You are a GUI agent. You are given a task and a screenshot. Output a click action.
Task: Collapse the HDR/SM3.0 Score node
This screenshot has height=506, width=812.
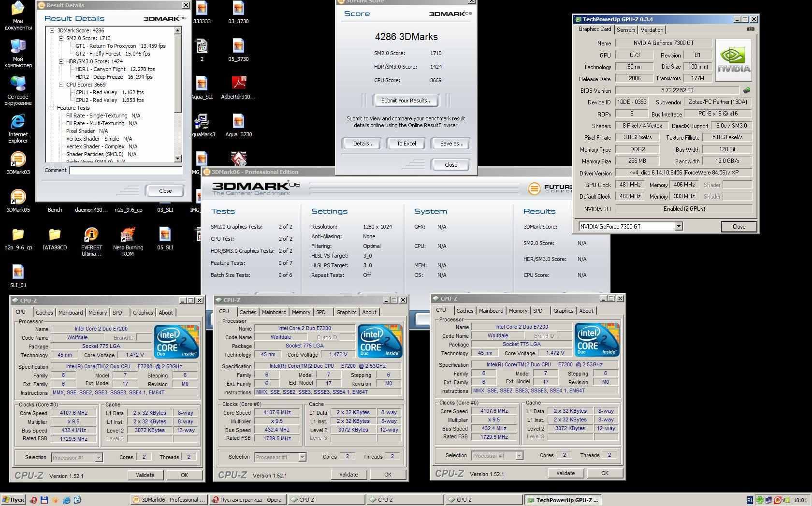[x=61, y=61]
